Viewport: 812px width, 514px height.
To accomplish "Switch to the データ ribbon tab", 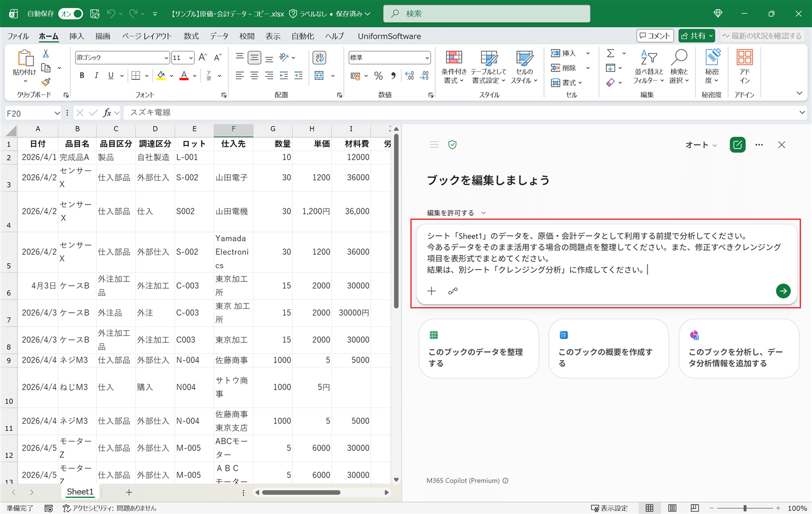I will click(x=219, y=36).
